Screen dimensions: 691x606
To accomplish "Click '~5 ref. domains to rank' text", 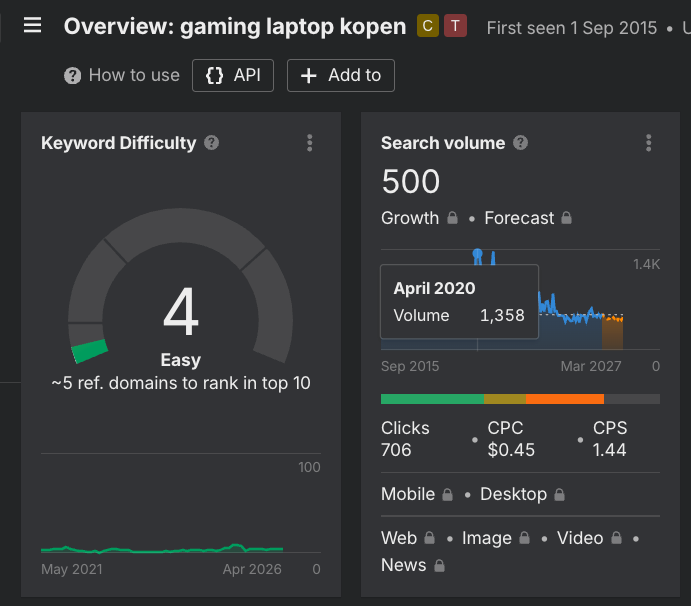I will tap(181, 383).
